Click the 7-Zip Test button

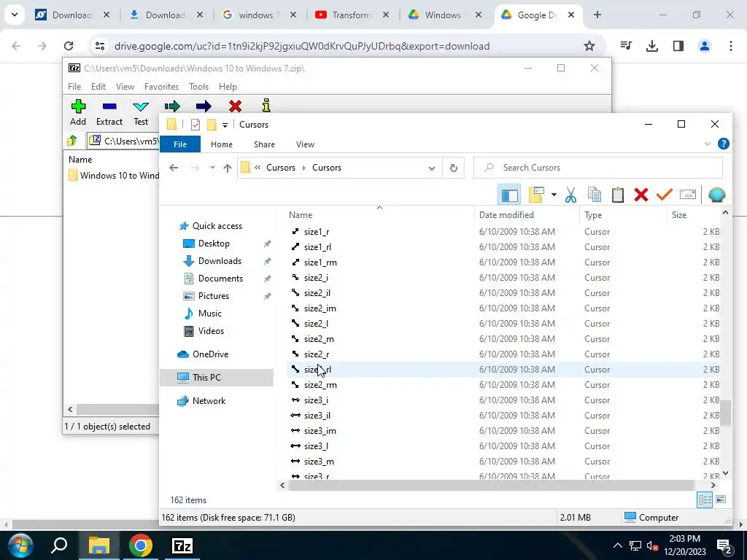tap(141, 113)
